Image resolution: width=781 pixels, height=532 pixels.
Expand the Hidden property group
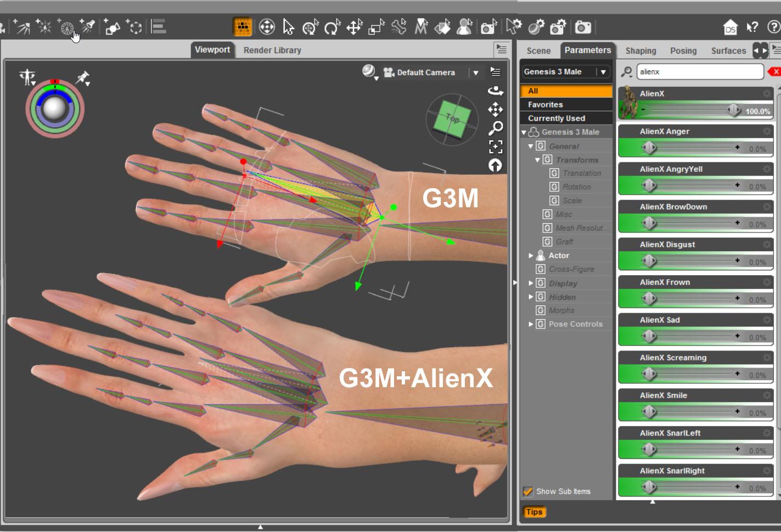click(x=531, y=297)
